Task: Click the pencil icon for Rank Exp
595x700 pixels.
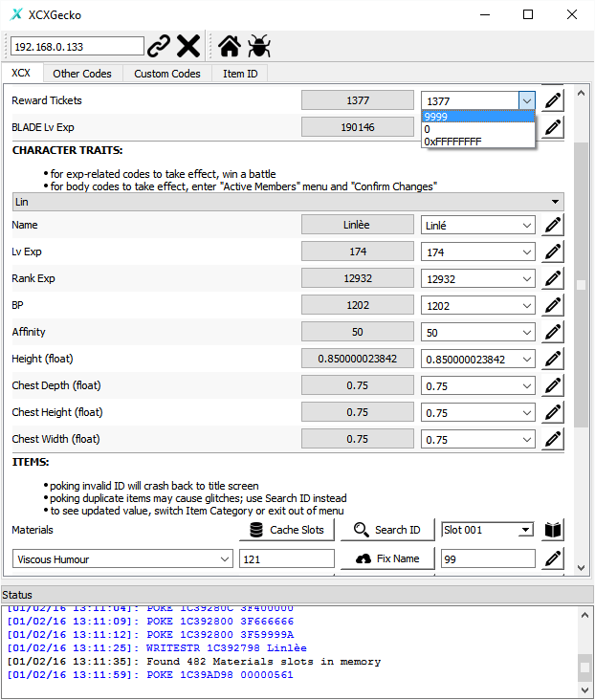Action: pyautogui.click(x=553, y=278)
